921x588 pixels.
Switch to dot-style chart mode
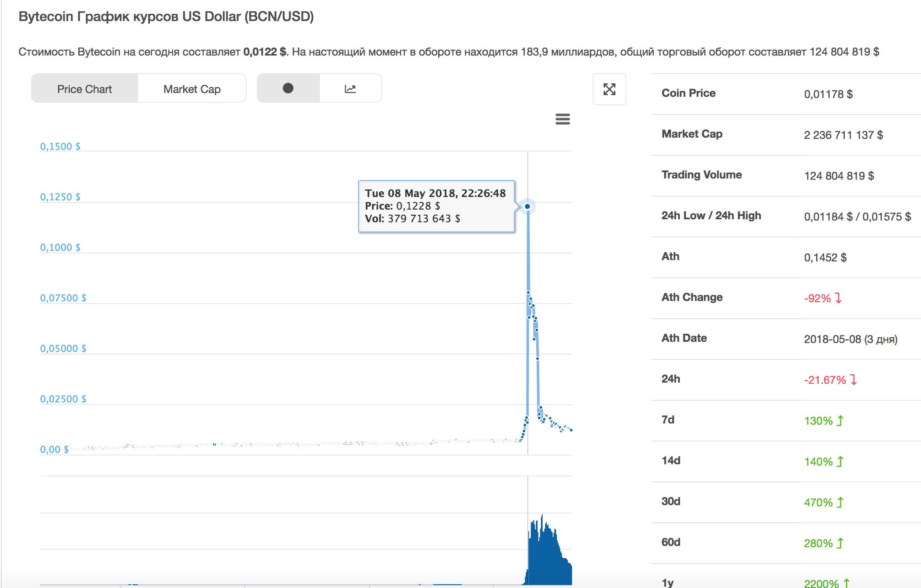click(x=288, y=88)
